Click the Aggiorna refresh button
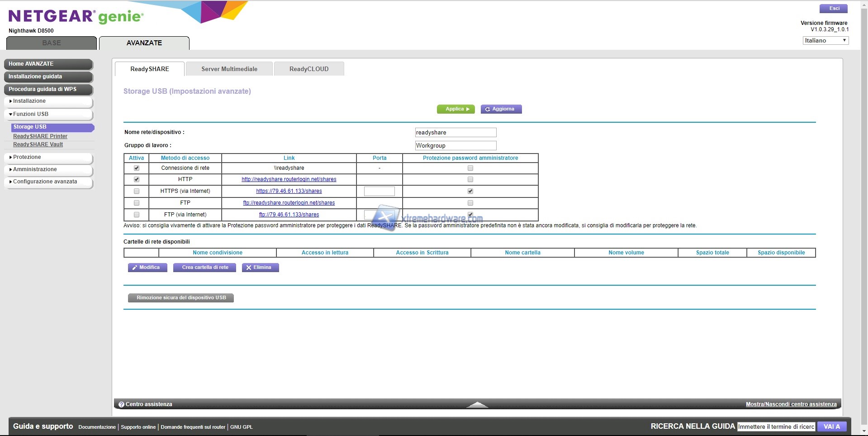 click(501, 109)
